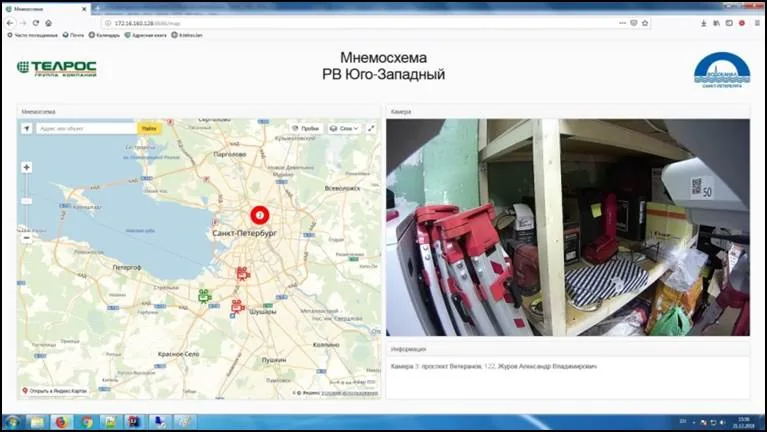The image size is (767, 432).
Task: Click the camera video feed image
Action: point(567,227)
